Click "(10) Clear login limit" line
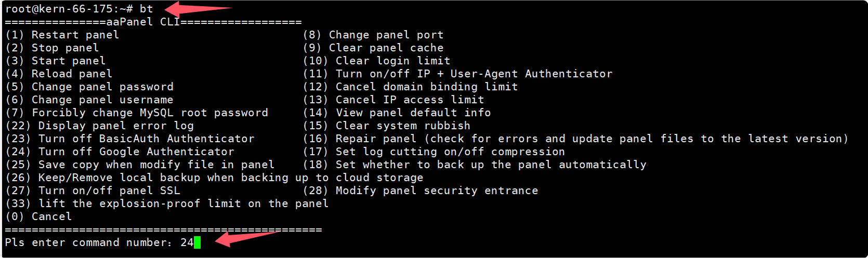Image resolution: width=868 pixels, height=258 pixels. [x=376, y=61]
